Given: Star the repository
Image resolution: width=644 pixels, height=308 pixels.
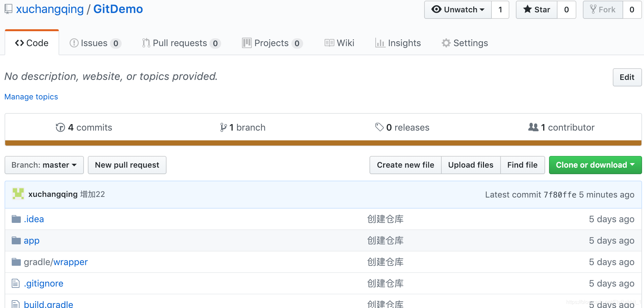Looking at the screenshot, I should pyautogui.click(x=537, y=10).
